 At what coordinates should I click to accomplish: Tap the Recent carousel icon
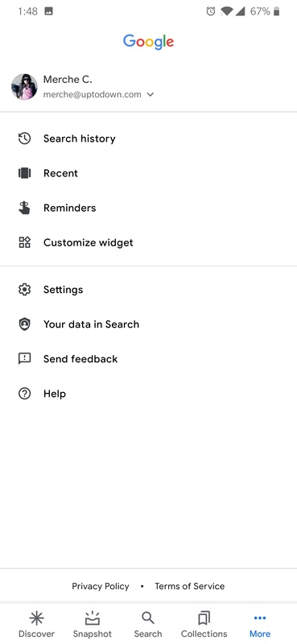[25, 173]
